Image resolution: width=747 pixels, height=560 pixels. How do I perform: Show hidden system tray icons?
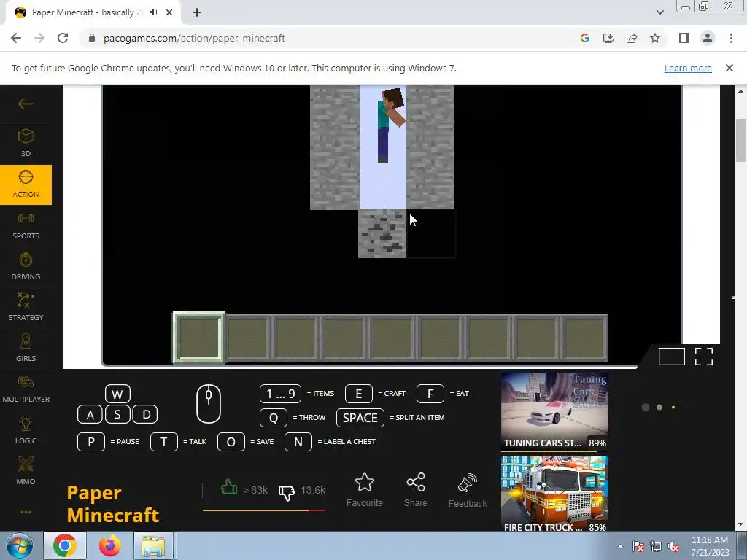[x=620, y=546]
